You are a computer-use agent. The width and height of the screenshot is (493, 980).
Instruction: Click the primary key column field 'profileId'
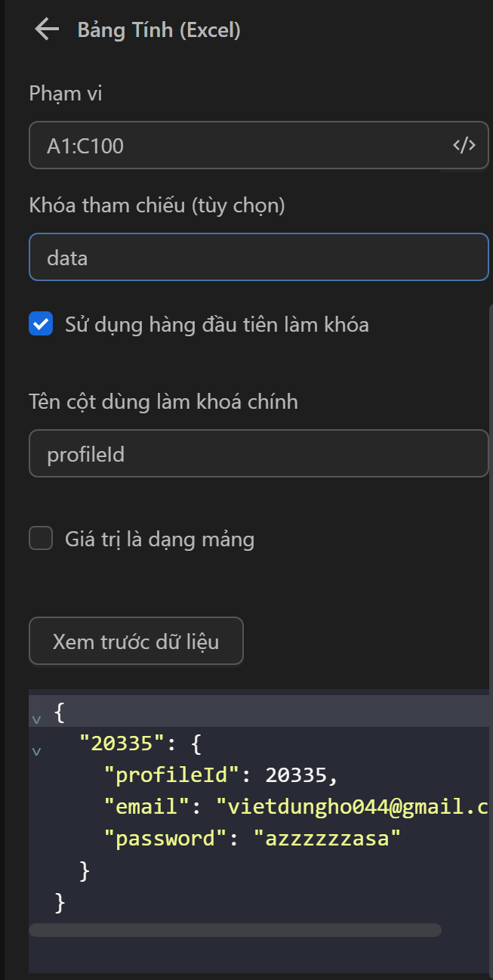(x=258, y=454)
